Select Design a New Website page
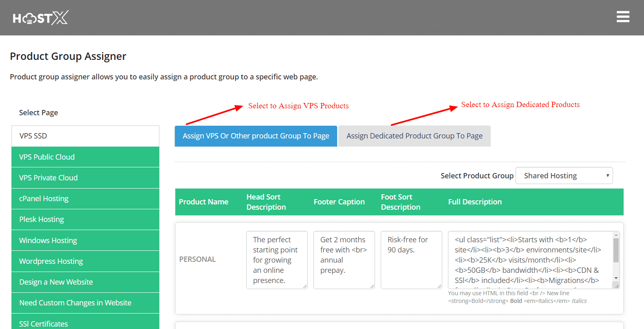644x329 pixels. pos(85,282)
